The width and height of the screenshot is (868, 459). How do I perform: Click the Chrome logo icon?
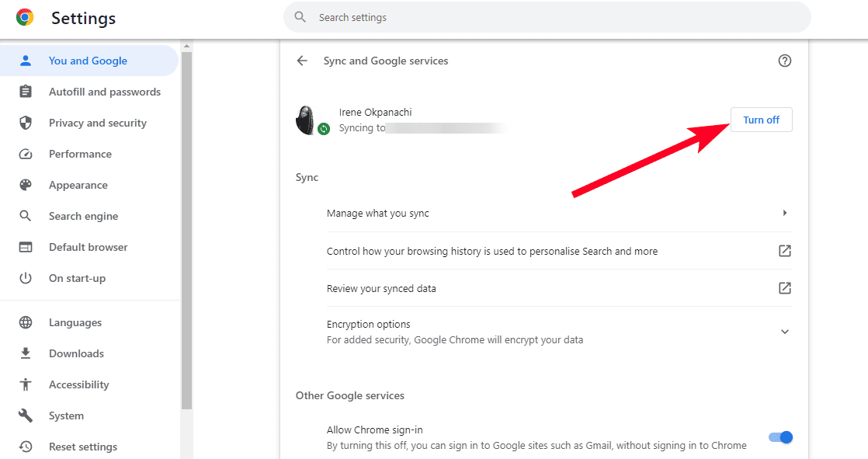coord(25,17)
